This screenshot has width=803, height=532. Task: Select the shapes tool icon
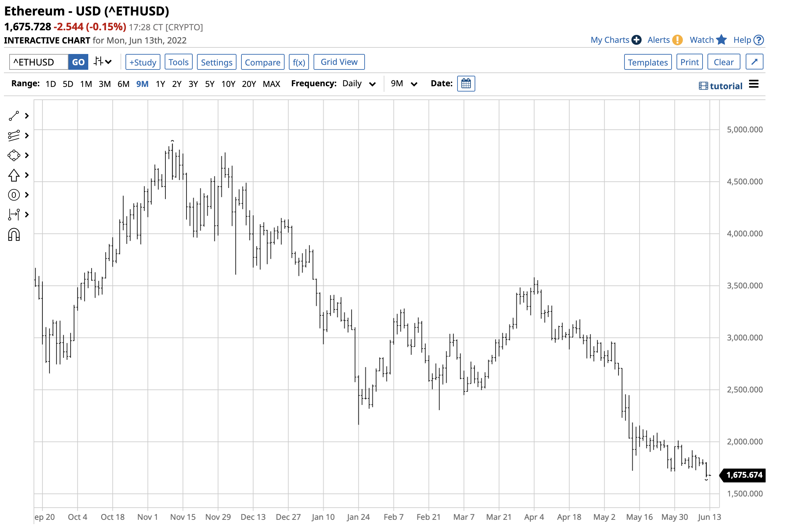pos(14,155)
